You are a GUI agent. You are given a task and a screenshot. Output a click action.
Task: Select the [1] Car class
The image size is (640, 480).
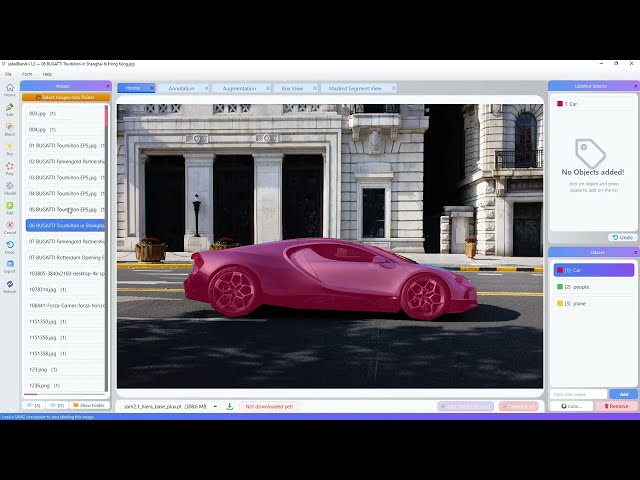tap(593, 270)
